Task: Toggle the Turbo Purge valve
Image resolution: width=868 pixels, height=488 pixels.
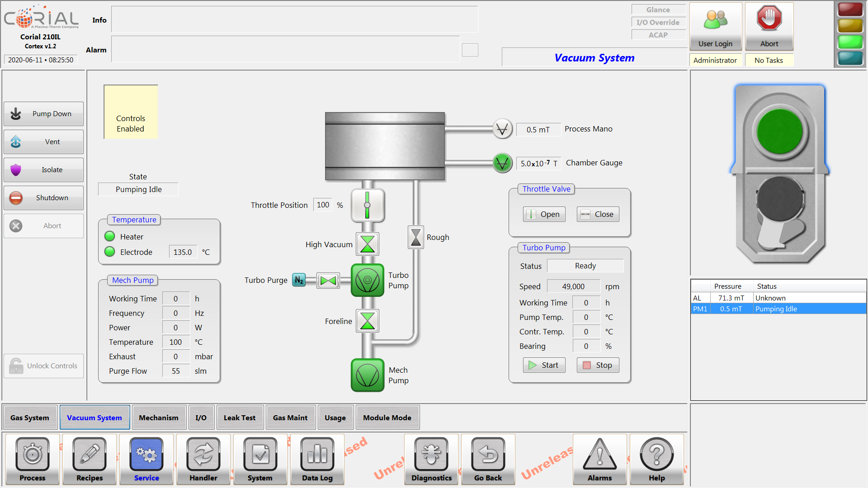Action: [328, 281]
